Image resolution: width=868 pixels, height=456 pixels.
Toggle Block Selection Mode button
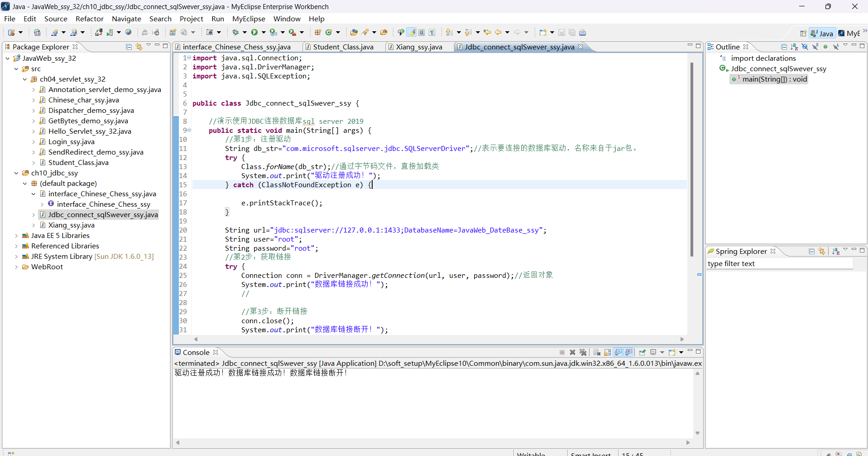coord(422,32)
